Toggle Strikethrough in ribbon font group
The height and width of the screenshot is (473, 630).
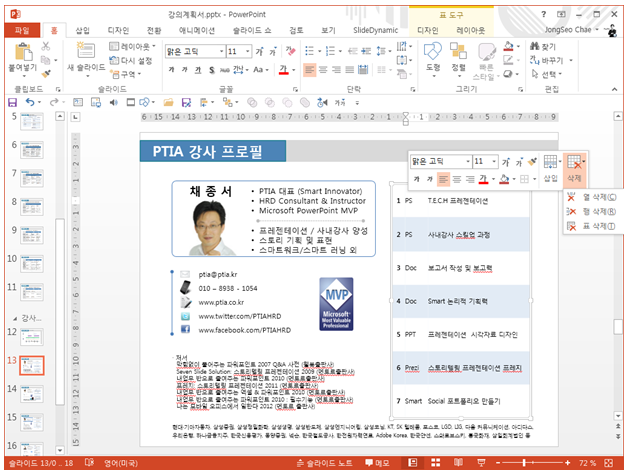tap(225, 70)
